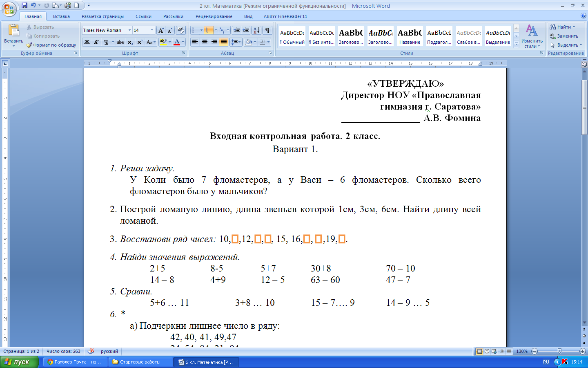Toggle justify alignment
Viewport: 588px width, 368px height.
[x=223, y=42]
